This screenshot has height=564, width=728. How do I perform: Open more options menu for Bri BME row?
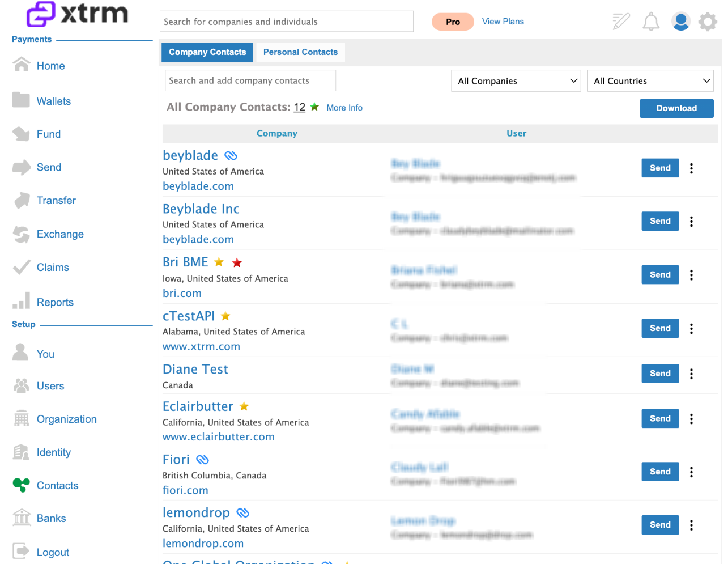691,275
